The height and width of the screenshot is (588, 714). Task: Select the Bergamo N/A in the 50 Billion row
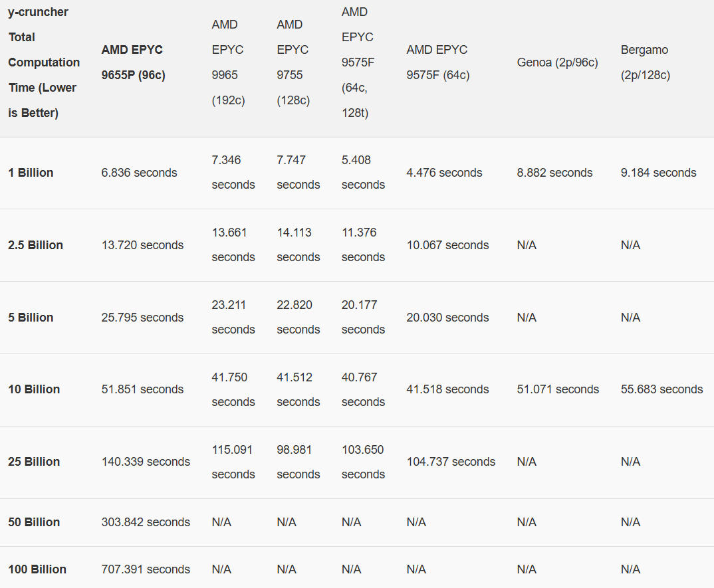(x=630, y=522)
